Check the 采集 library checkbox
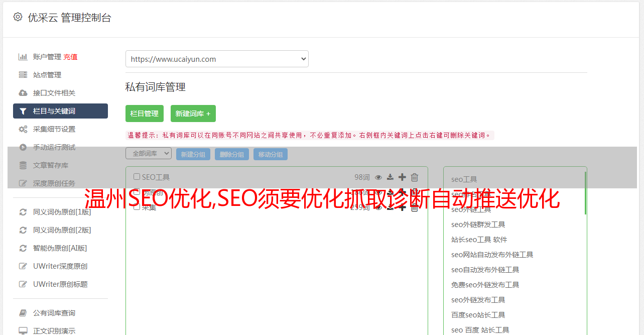 click(137, 206)
